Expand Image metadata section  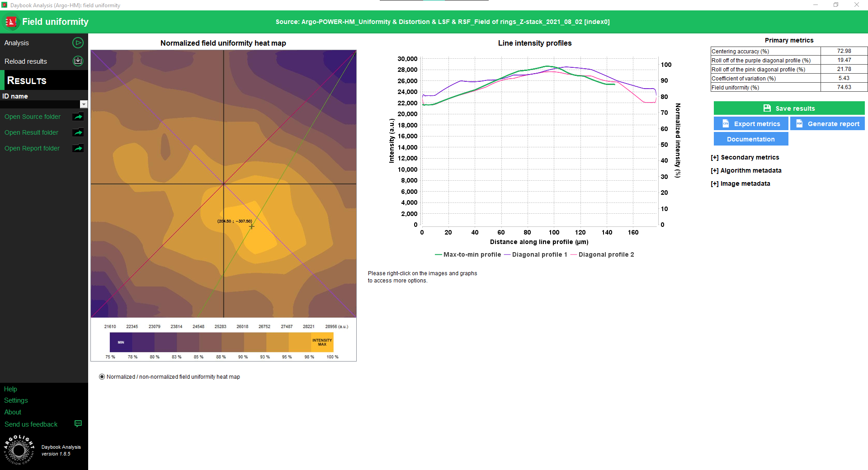(741, 183)
